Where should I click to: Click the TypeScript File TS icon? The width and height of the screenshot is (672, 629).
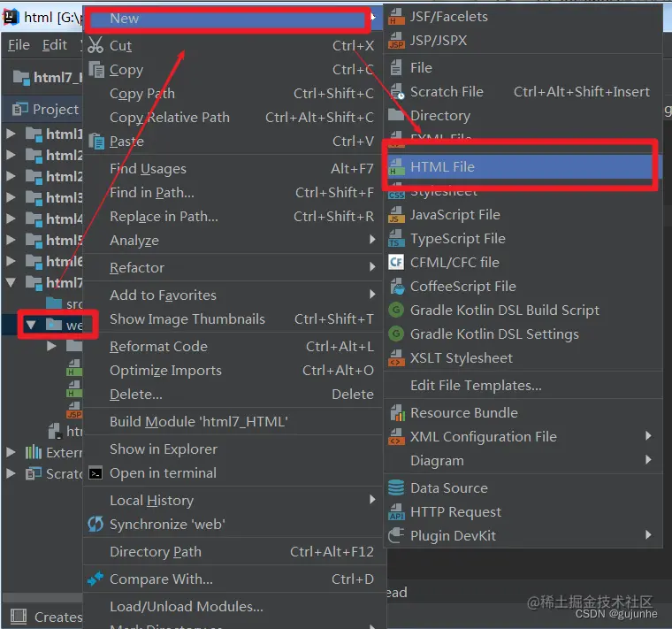pyautogui.click(x=396, y=239)
